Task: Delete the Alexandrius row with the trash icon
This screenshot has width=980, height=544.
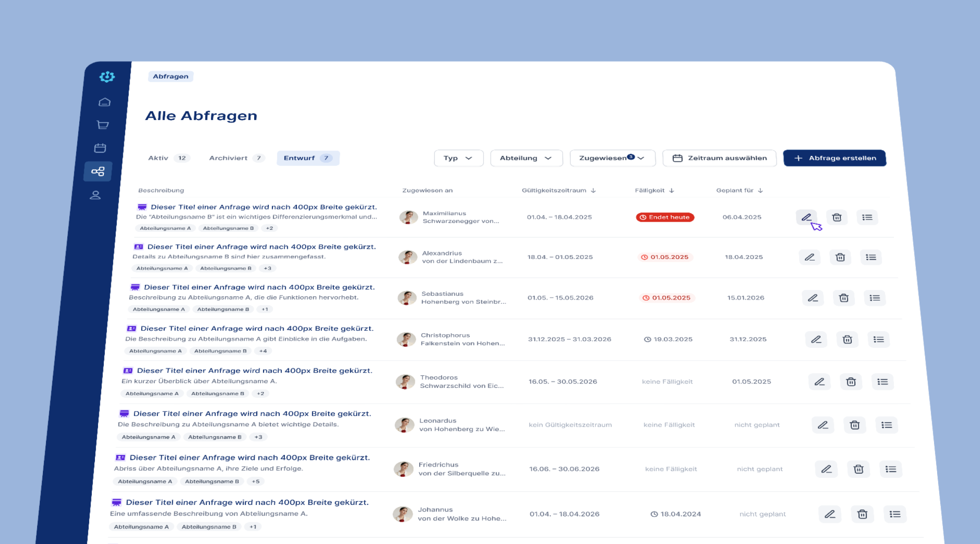Action: click(840, 257)
